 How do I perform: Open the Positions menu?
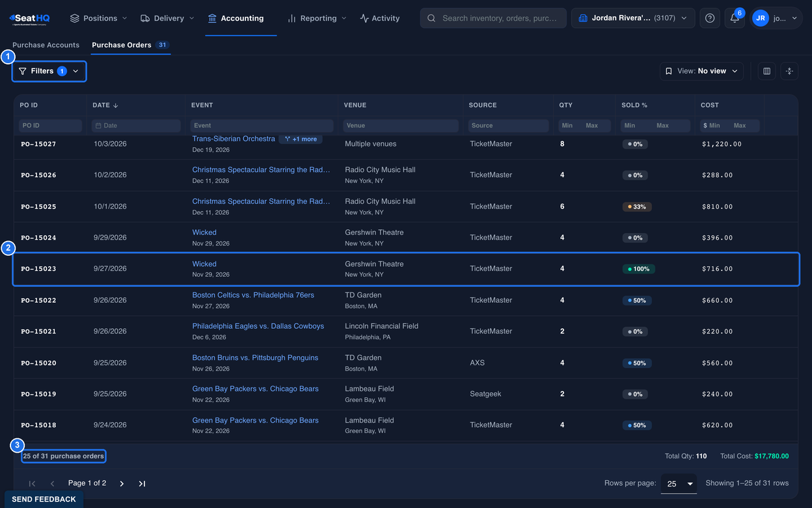(x=98, y=18)
